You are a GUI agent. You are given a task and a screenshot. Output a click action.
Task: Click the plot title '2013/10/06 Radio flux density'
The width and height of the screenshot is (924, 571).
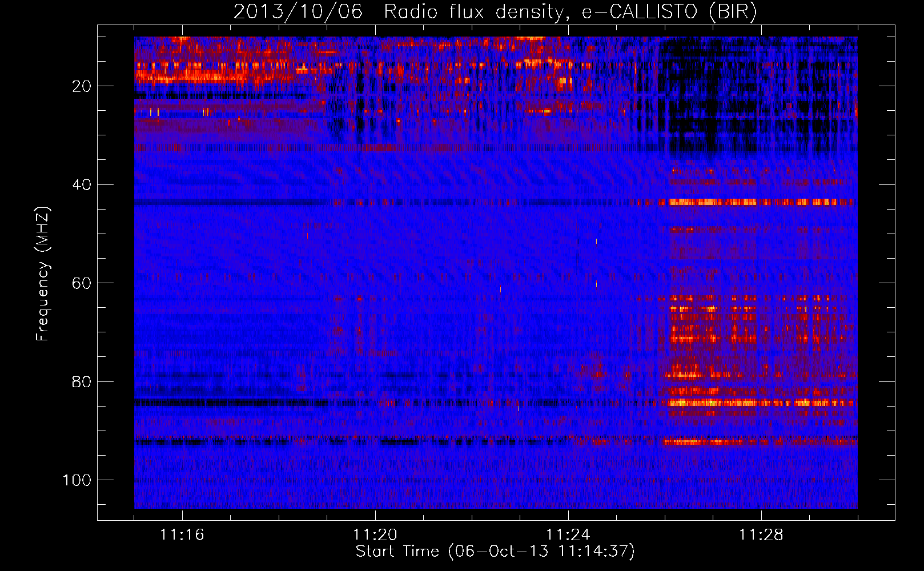pos(495,12)
